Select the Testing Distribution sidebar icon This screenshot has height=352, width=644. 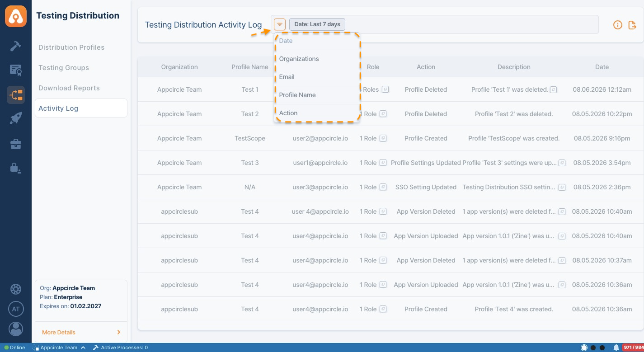click(16, 95)
